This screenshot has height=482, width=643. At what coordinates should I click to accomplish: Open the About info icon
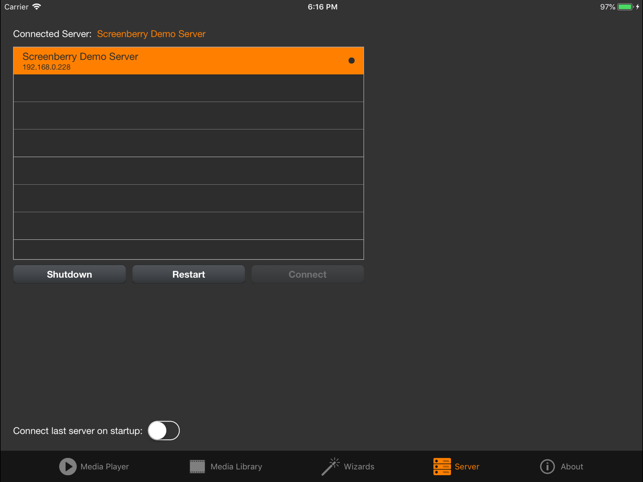click(547, 466)
